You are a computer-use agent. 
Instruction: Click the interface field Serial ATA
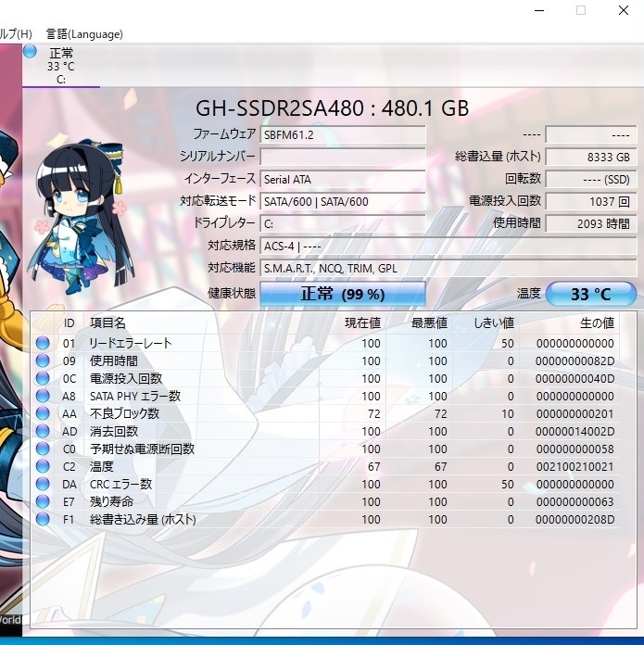pos(343,180)
